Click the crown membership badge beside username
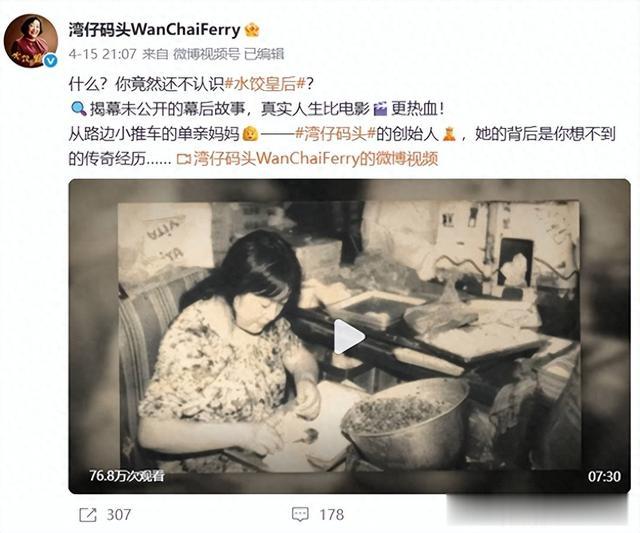Viewport: 640px width, 533px height. tap(252, 30)
